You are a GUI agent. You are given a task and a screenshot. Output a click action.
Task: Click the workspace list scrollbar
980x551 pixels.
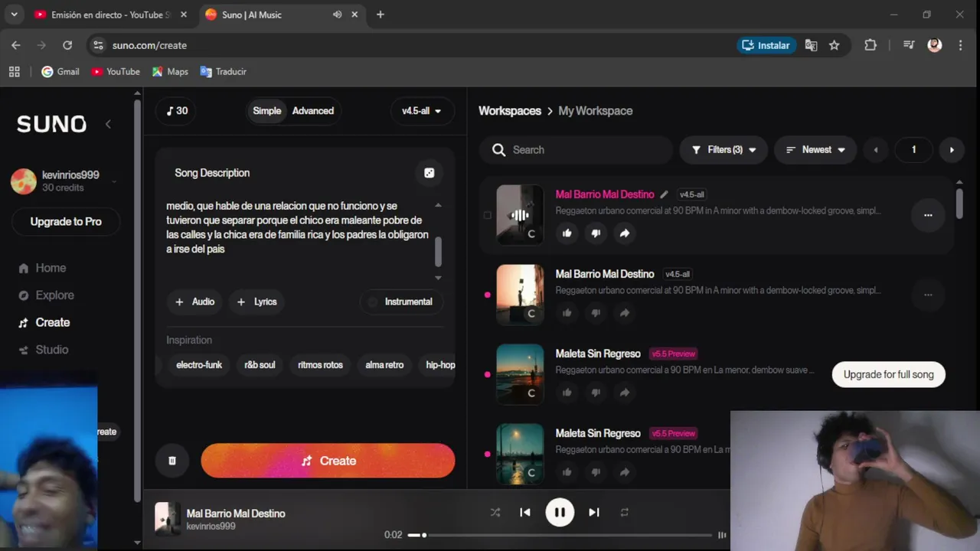pos(959,204)
